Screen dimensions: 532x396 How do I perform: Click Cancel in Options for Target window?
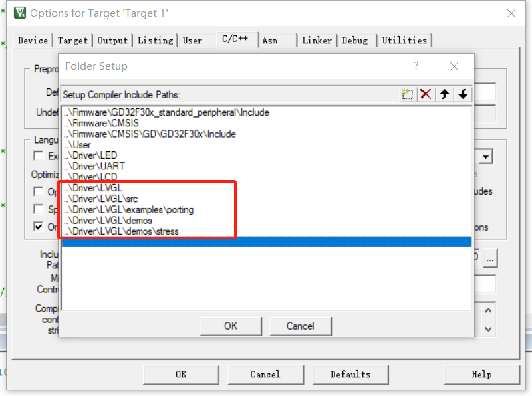click(265, 374)
